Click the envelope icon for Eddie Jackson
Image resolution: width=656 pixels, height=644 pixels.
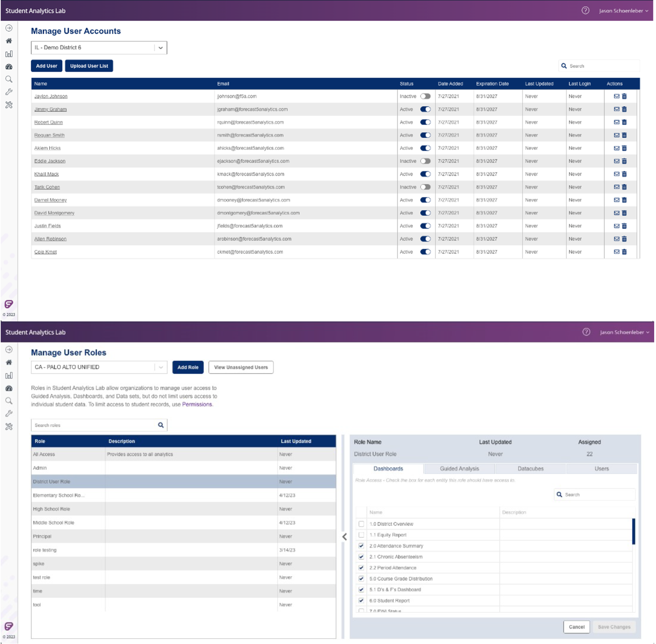click(x=616, y=161)
